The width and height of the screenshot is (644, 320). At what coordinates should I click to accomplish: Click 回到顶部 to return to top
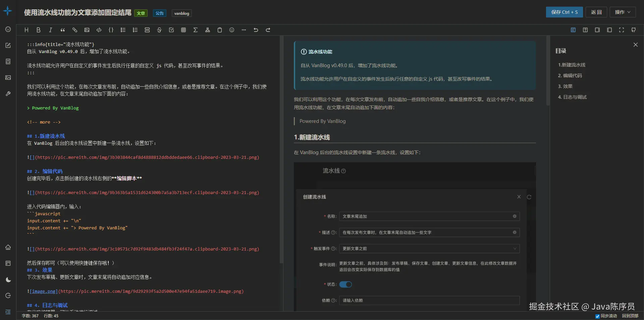[x=630, y=316]
